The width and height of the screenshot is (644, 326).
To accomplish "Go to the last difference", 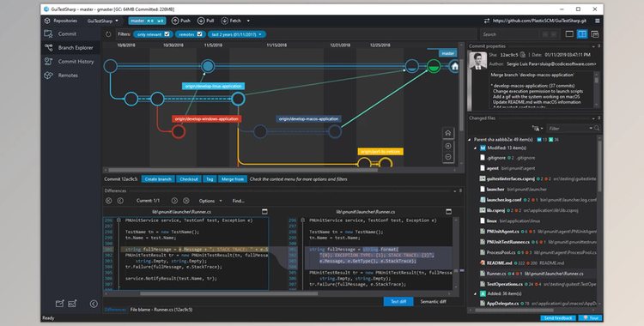I will tap(186, 201).
